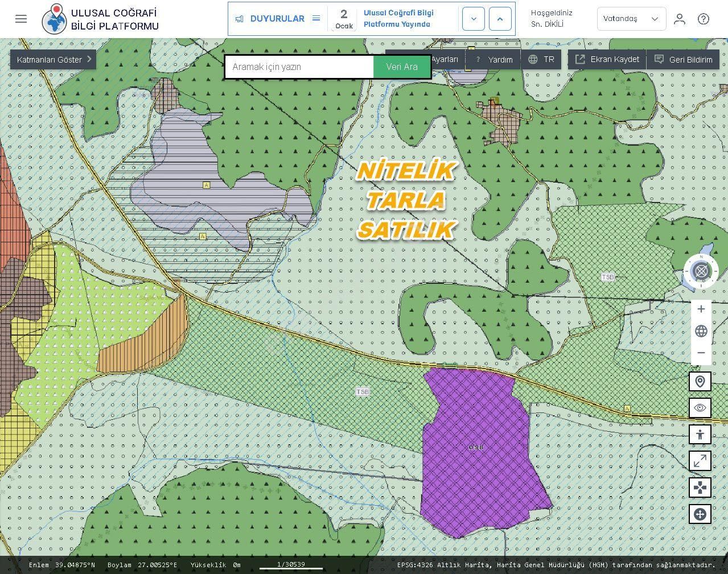Open the hamburger main menu

pos(21,19)
